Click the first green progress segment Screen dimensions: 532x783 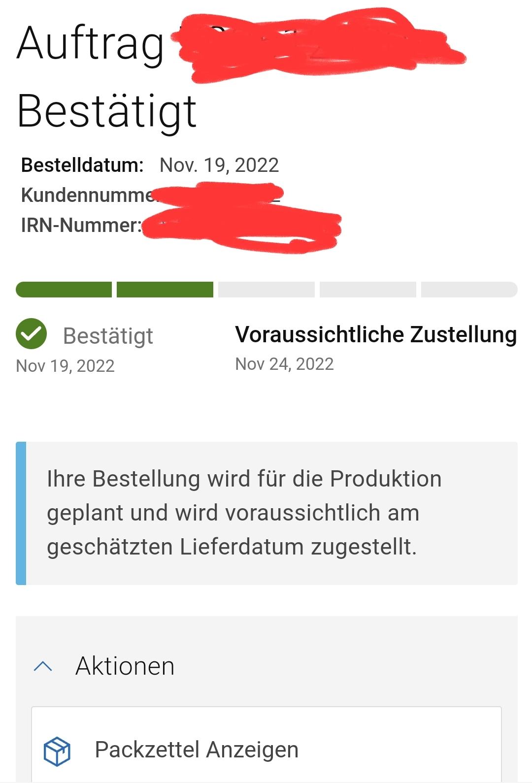click(64, 290)
